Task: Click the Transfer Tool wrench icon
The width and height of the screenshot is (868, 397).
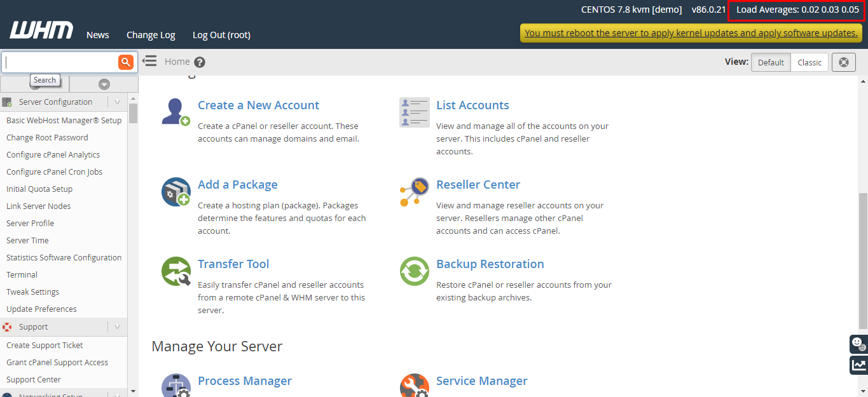Action: (x=176, y=271)
